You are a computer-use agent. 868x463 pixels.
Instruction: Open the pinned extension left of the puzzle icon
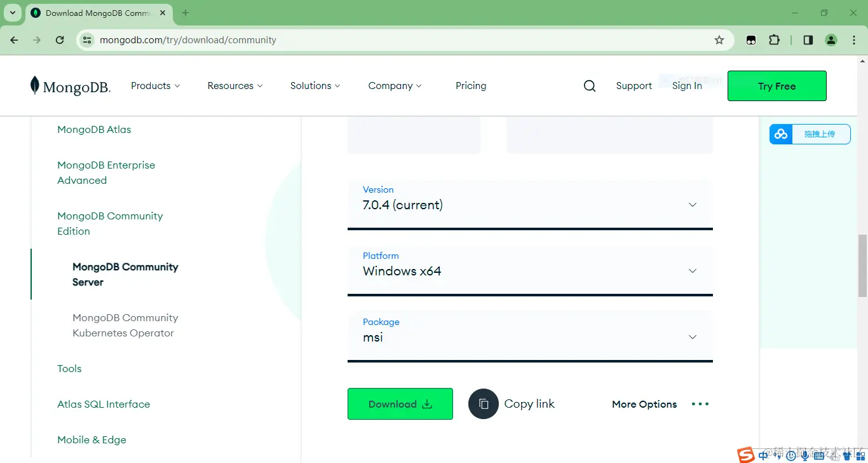point(751,39)
